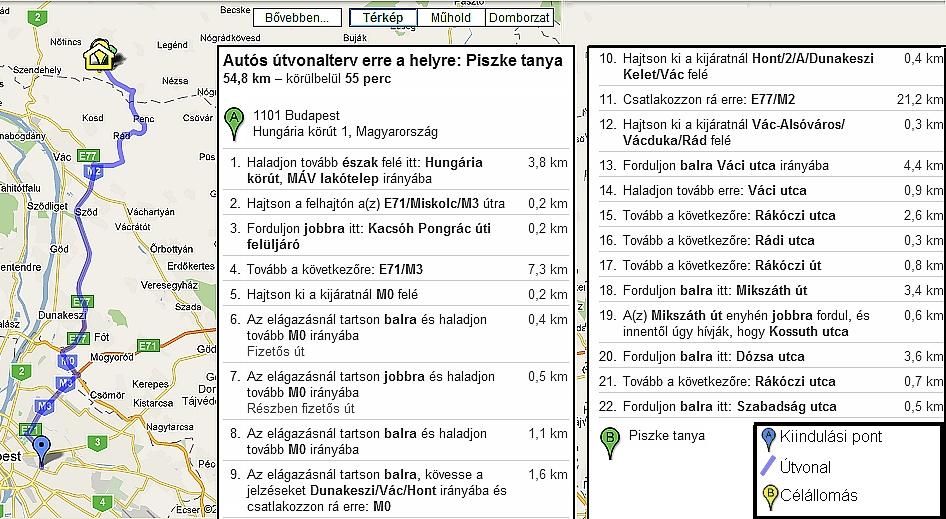Open the Bővebben... button
This screenshot has width=946, height=519.
297,18
